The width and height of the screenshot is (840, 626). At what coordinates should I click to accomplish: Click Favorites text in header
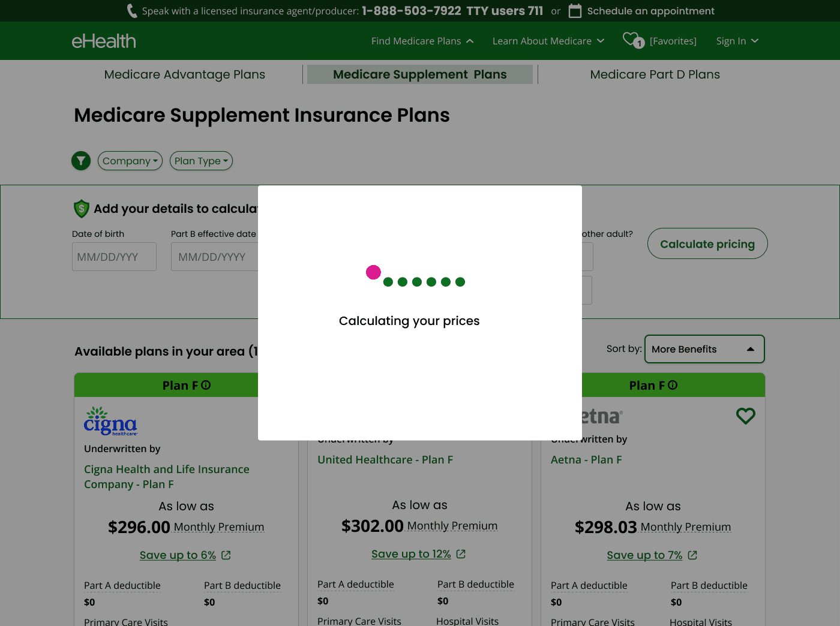673,41
